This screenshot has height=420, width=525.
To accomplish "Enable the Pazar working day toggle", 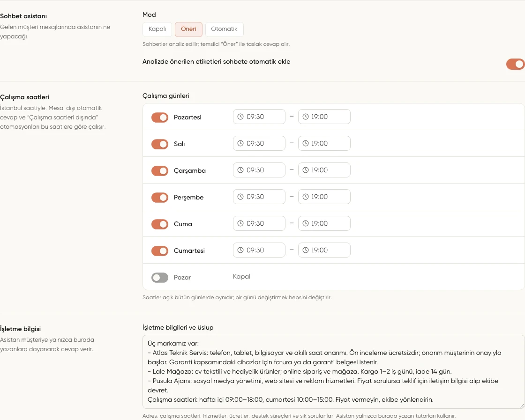I will 160,278.
